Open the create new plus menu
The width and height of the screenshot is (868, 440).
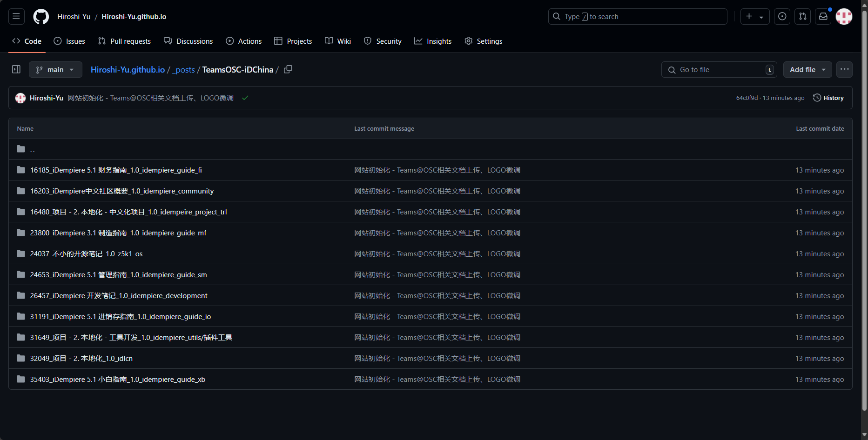tap(755, 16)
